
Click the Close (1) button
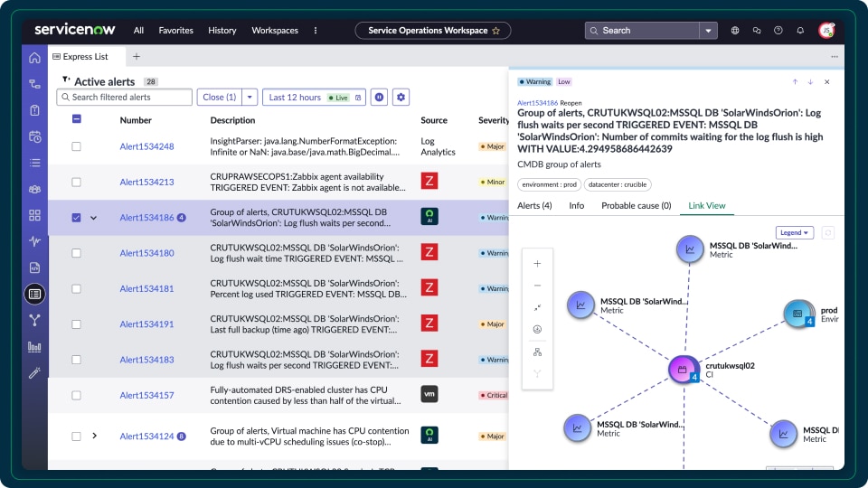click(219, 98)
